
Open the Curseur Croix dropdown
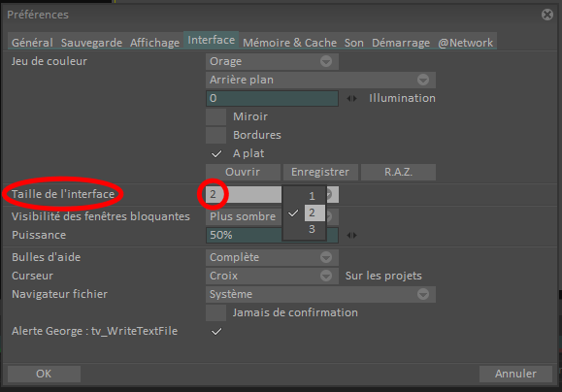272,276
